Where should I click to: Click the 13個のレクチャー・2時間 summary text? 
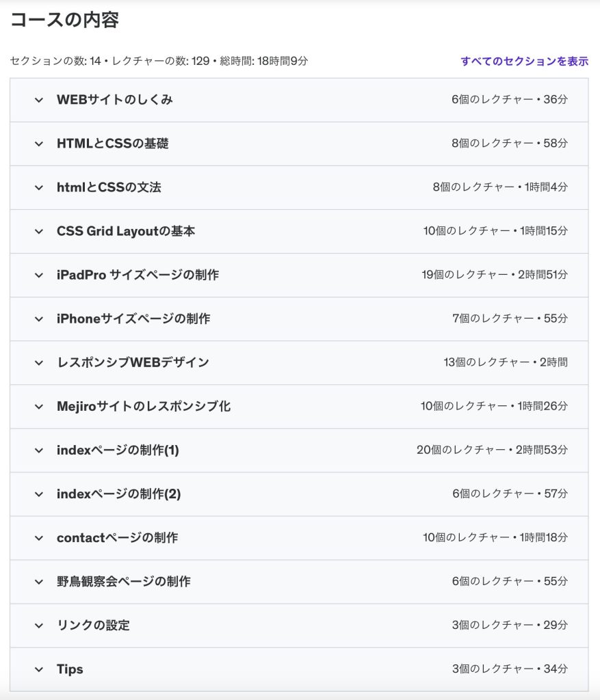point(505,362)
